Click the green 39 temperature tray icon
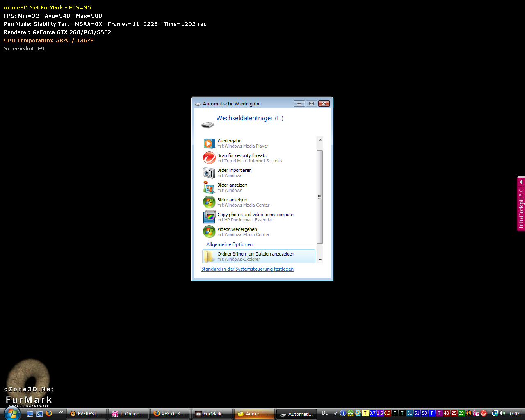The image size is (525, 420). tap(461, 413)
